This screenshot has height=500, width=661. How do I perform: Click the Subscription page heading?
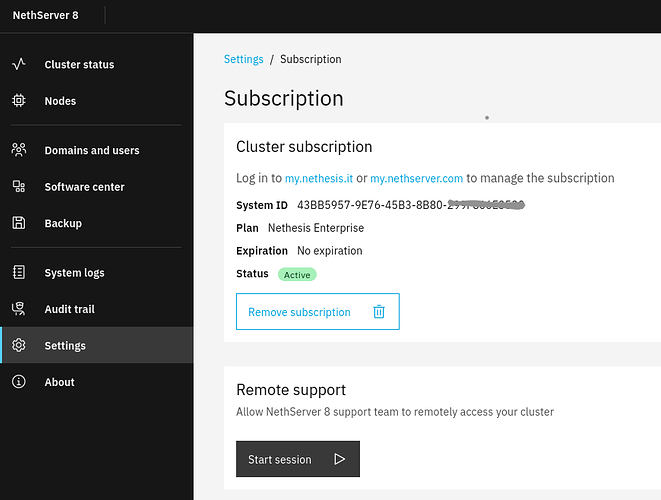coord(284,99)
